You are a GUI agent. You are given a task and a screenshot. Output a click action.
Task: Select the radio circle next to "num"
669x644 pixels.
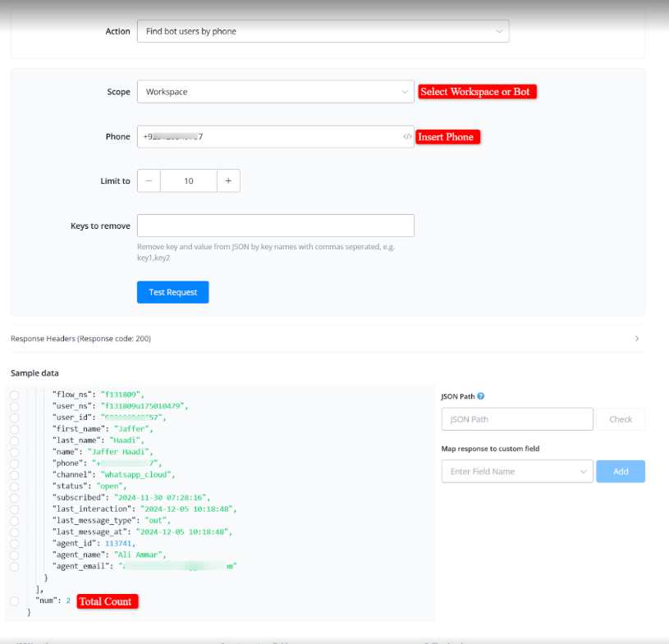[15, 601]
